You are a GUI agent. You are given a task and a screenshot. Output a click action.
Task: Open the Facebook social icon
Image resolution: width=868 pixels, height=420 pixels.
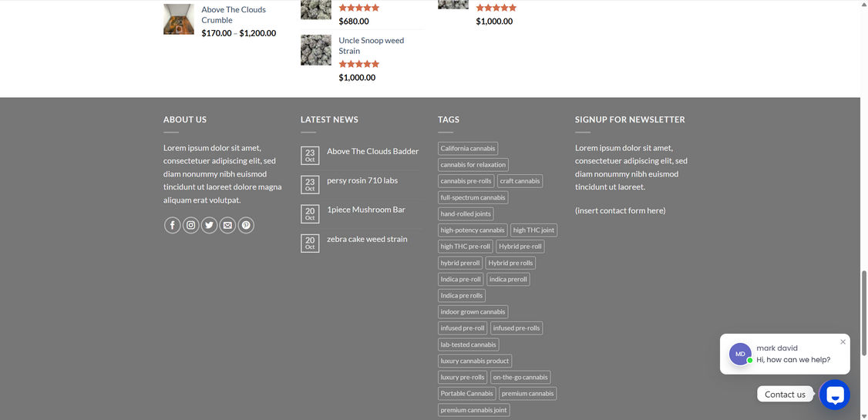click(172, 225)
